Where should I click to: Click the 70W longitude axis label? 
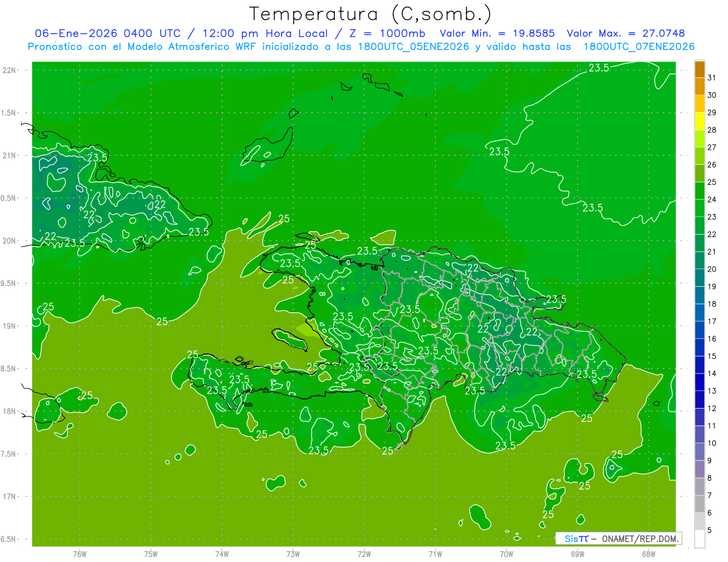pyautogui.click(x=507, y=554)
